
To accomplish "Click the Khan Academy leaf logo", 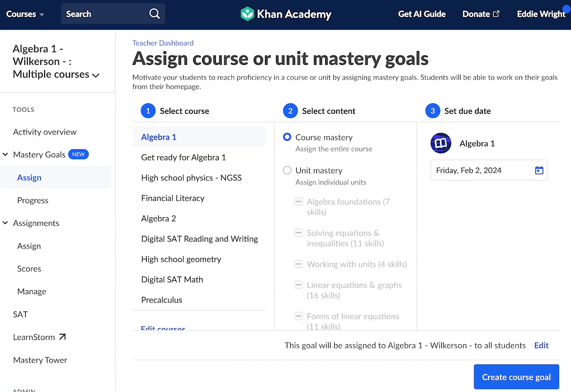I will pyautogui.click(x=247, y=14).
